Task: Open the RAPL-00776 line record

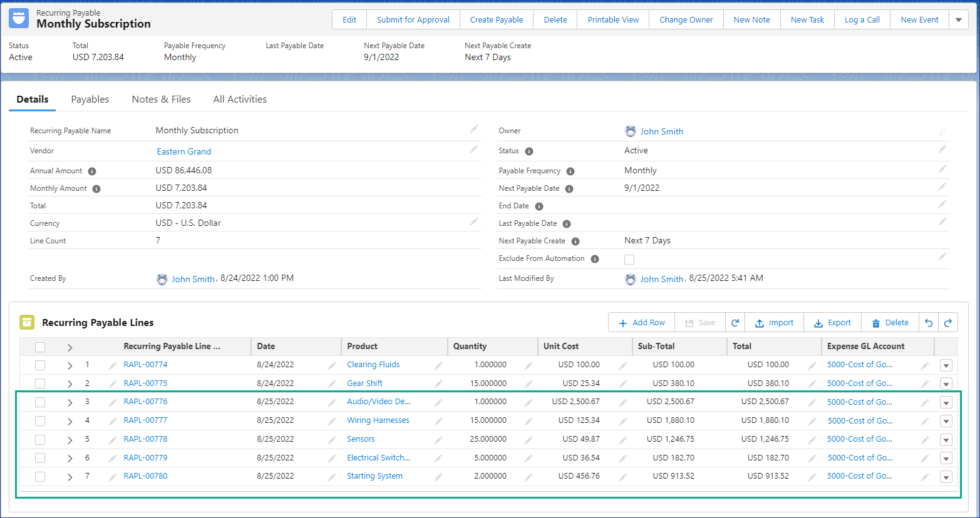Action: 145,402
